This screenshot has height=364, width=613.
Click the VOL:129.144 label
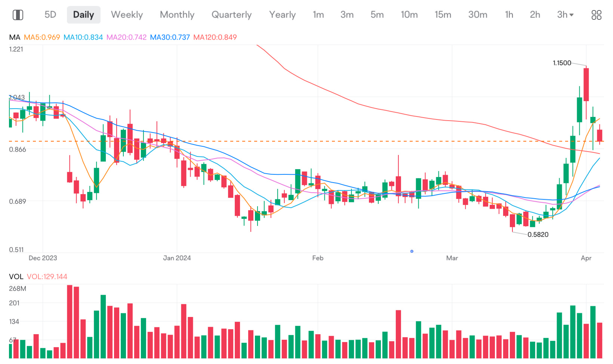point(47,277)
